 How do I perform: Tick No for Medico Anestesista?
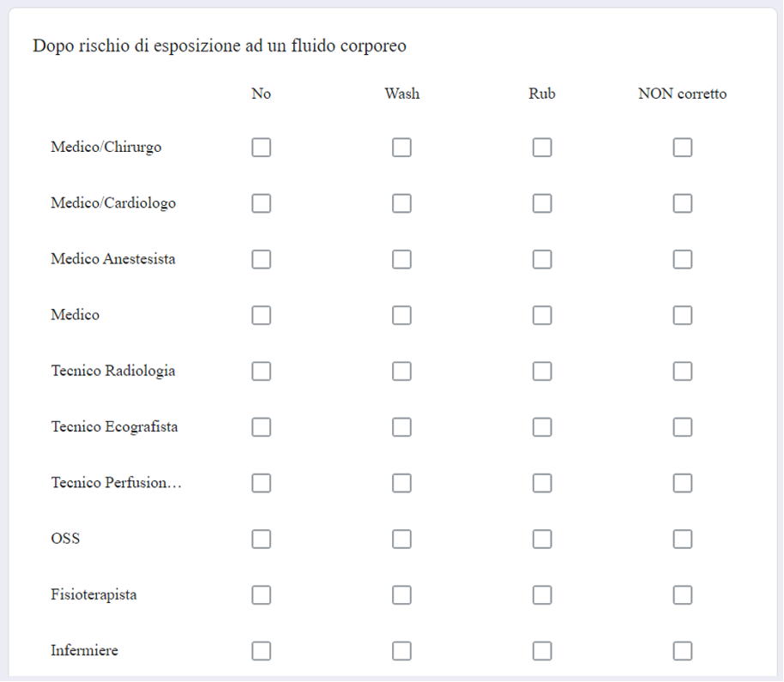(261, 259)
